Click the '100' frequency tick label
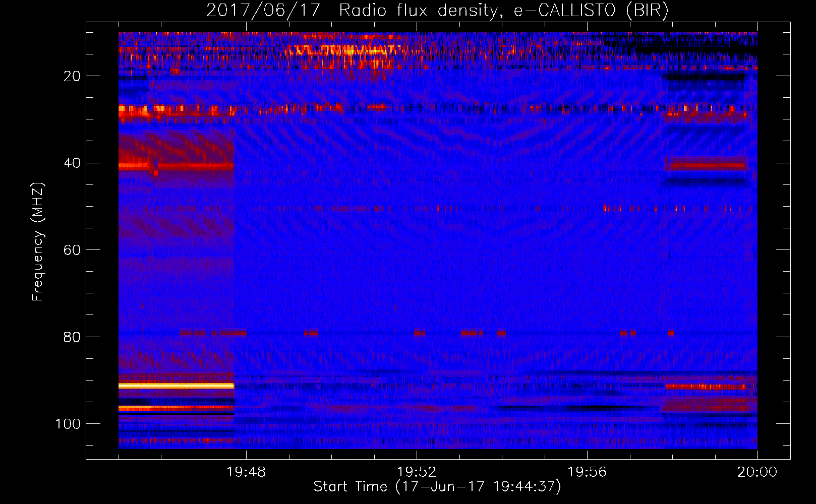 point(68,424)
